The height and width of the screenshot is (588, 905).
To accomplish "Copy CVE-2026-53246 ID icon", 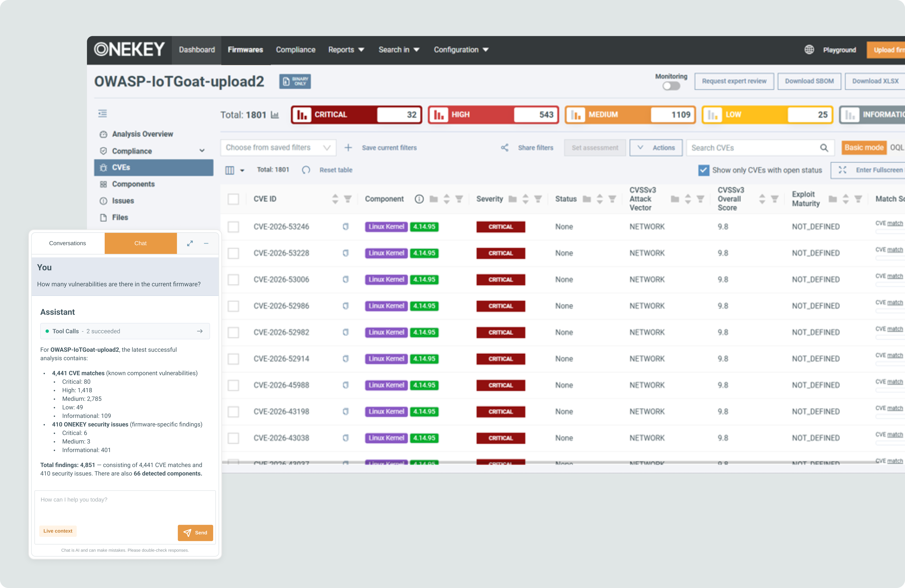I will pos(345,227).
